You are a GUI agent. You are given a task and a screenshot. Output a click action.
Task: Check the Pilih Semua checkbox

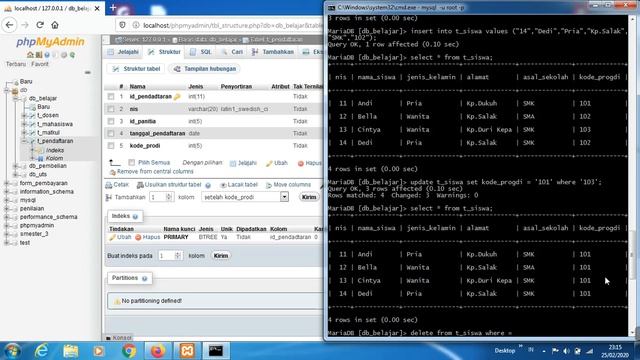pyautogui.click(x=131, y=162)
